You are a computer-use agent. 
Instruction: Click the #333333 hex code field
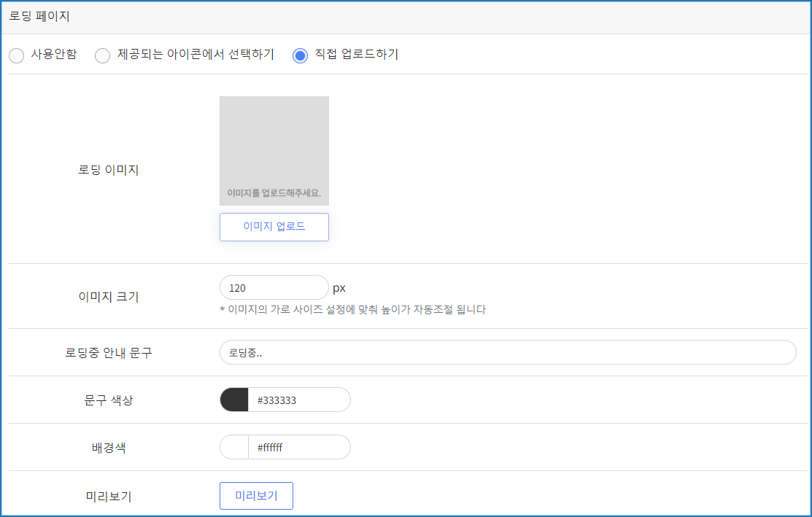pos(298,400)
